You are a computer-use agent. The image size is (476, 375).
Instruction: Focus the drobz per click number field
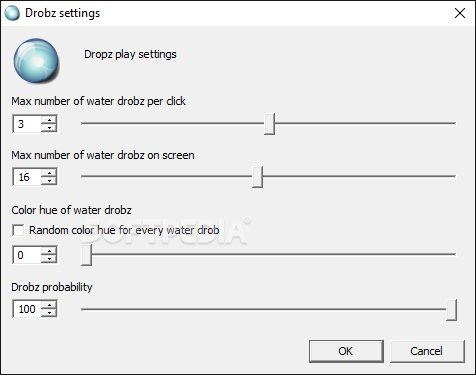(27, 124)
